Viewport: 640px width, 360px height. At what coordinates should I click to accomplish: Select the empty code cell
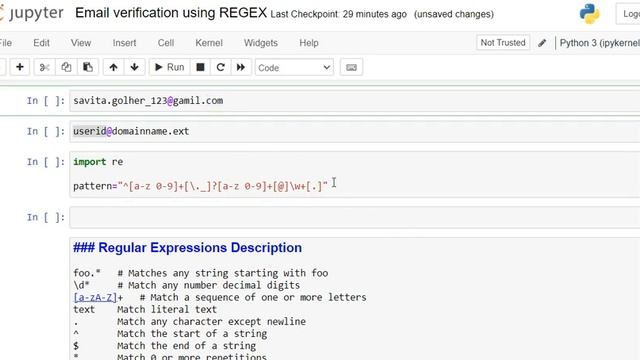(355, 217)
